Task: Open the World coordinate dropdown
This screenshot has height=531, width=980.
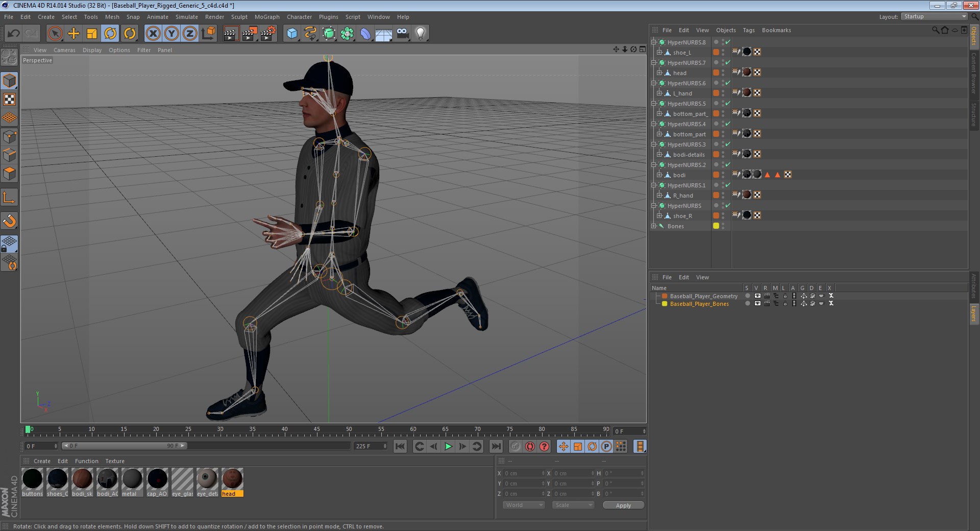Action: 524,505
